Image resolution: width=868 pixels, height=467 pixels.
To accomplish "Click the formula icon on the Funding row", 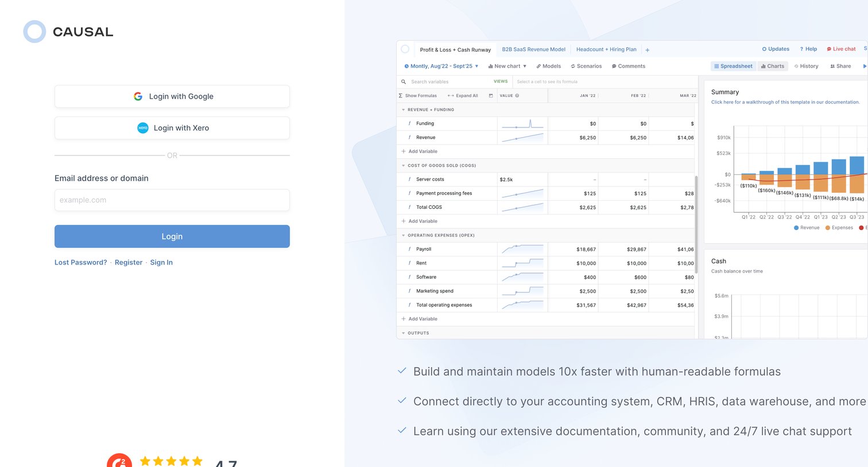I will click(409, 123).
